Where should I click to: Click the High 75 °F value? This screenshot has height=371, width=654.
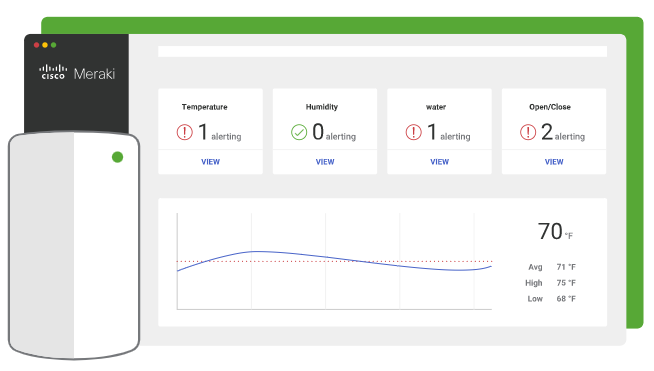[x=566, y=283]
